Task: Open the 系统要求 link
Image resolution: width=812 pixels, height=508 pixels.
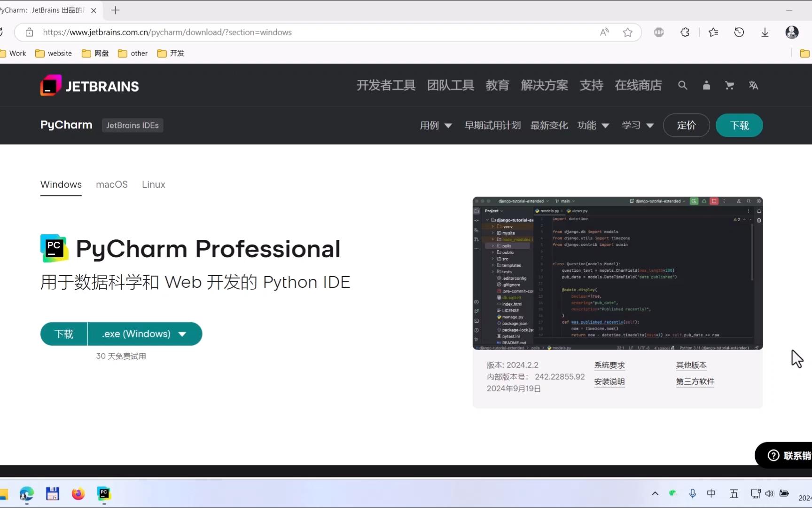Action: 609,365
